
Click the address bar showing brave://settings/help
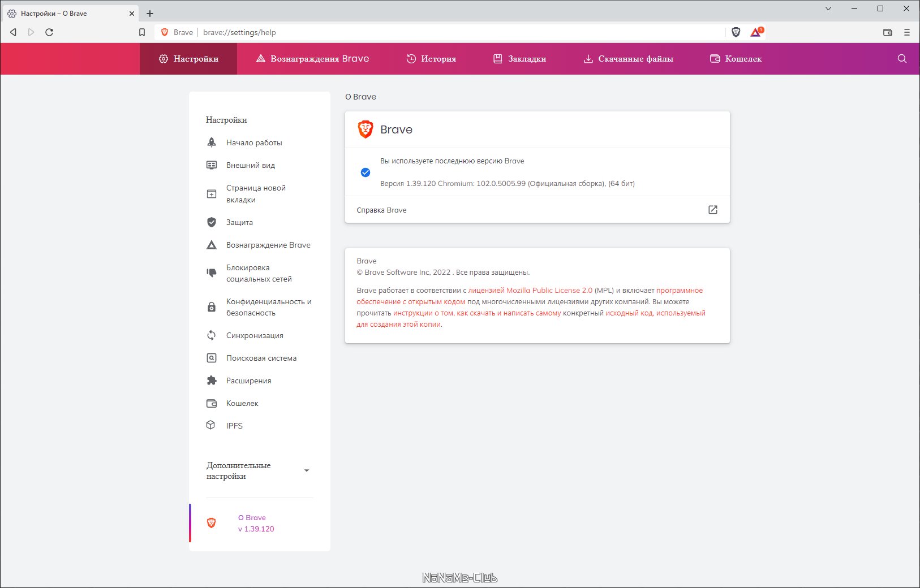[x=441, y=32]
